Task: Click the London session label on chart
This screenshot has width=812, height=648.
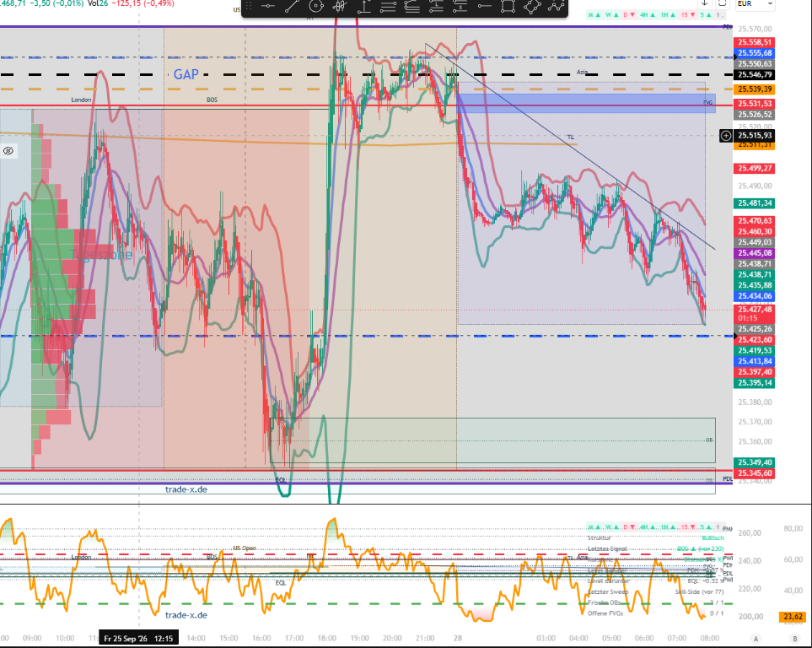Action: click(x=81, y=100)
